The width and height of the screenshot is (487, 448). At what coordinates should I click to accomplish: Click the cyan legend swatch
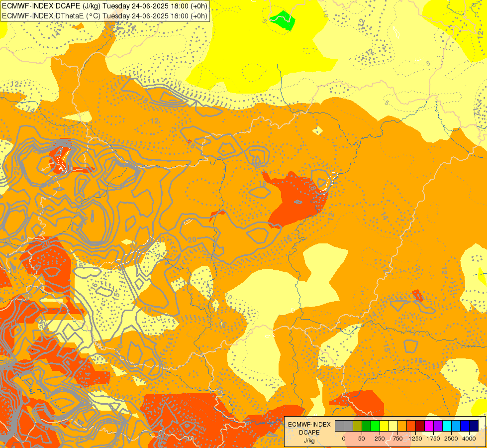[x=447, y=426]
